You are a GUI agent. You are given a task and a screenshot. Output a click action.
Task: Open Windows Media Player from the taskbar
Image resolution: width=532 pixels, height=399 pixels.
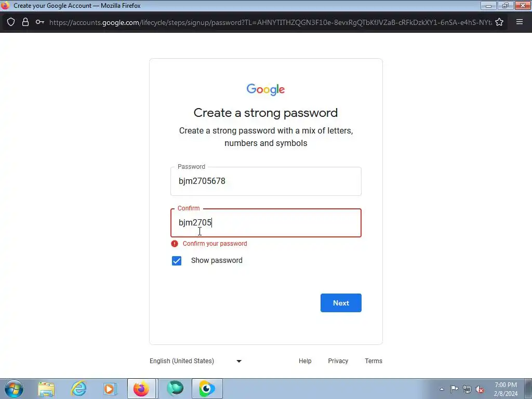(110, 389)
